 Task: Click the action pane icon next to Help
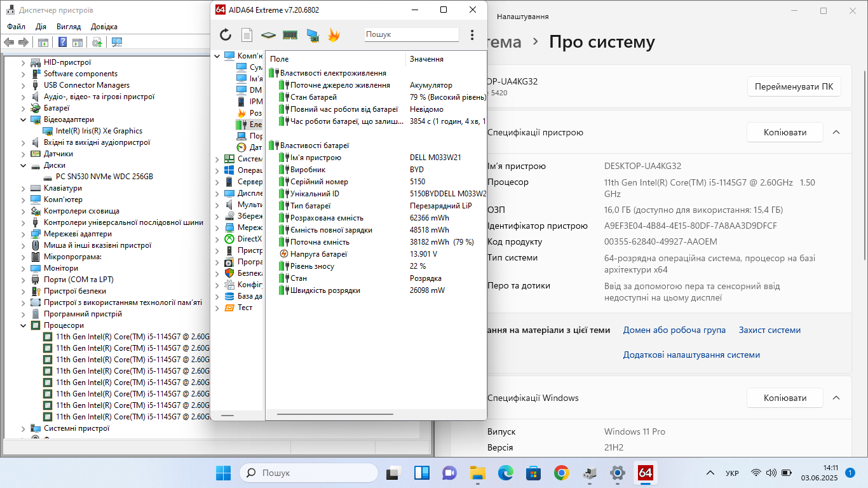tap(78, 42)
